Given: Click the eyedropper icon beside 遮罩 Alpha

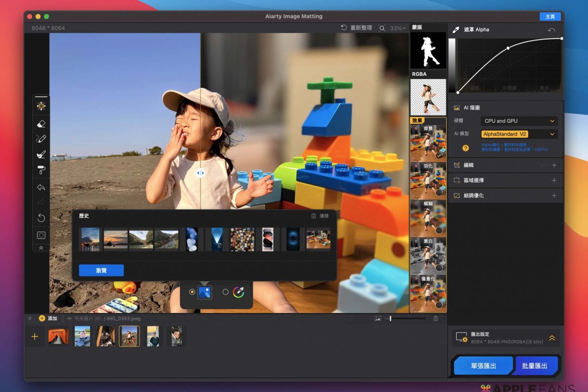Looking at the screenshot, I should click(456, 30).
